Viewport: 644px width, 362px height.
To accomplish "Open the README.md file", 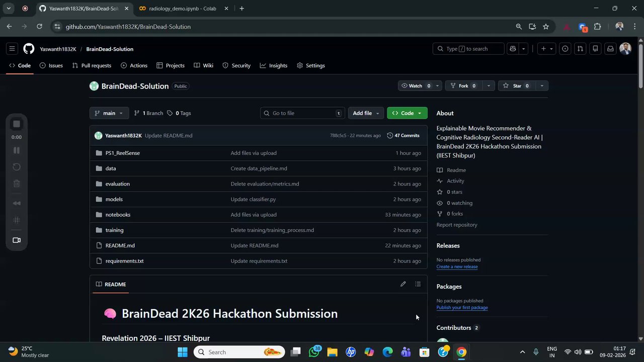I will pyautogui.click(x=120, y=245).
